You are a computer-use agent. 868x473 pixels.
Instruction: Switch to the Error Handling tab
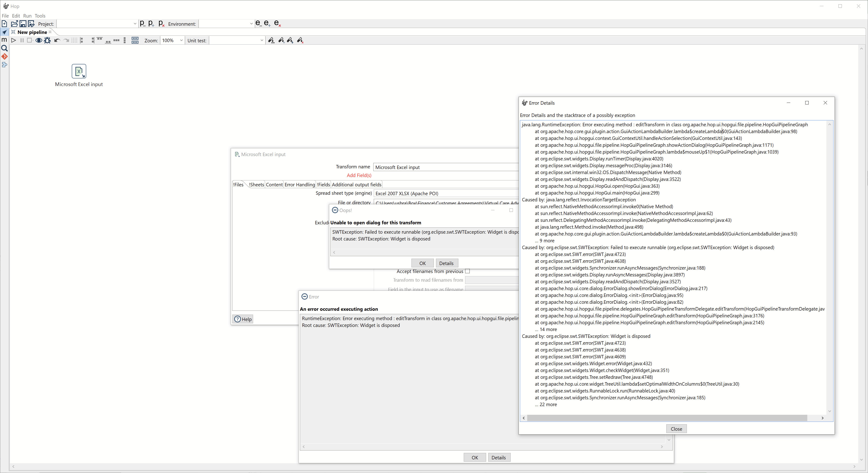click(x=299, y=185)
